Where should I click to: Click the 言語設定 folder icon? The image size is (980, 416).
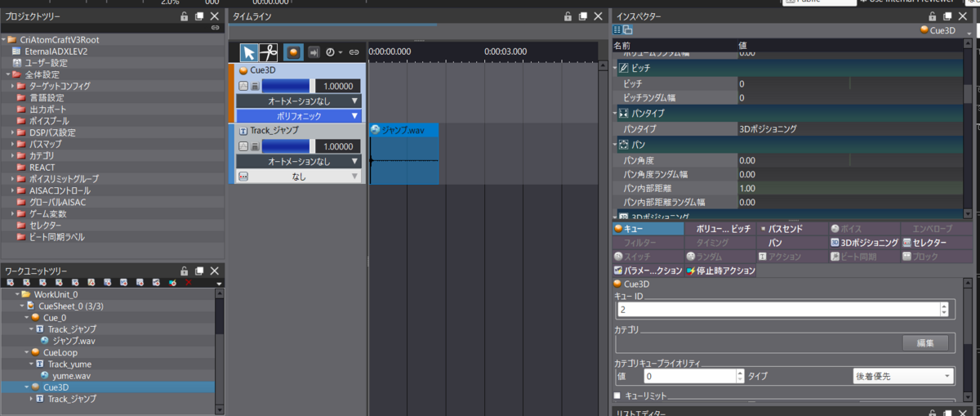(x=22, y=97)
